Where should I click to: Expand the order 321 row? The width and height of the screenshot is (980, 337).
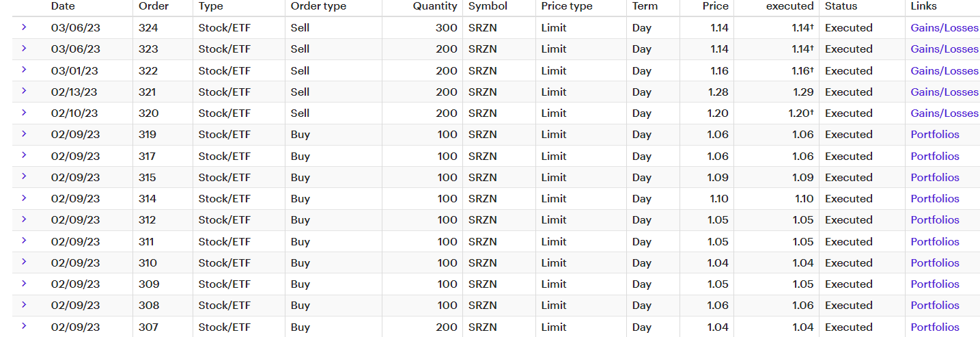point(24,91)
